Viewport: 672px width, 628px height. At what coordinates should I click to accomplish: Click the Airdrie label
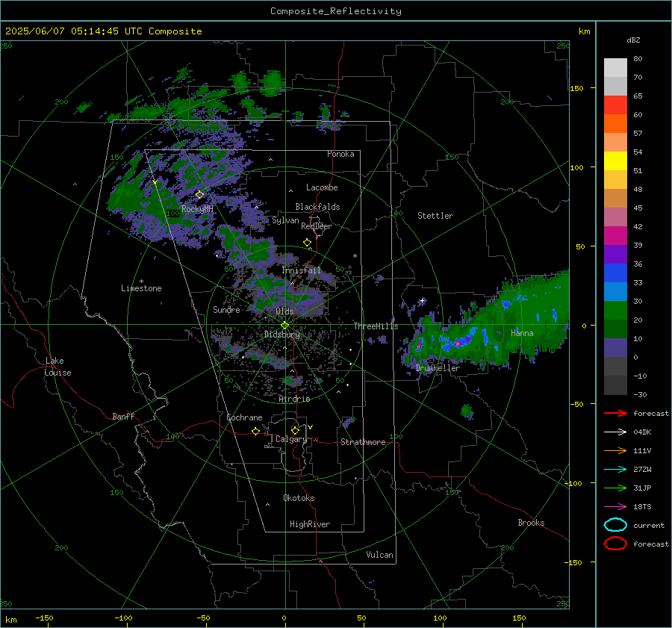pyautogui.click(x=294, y=399)
